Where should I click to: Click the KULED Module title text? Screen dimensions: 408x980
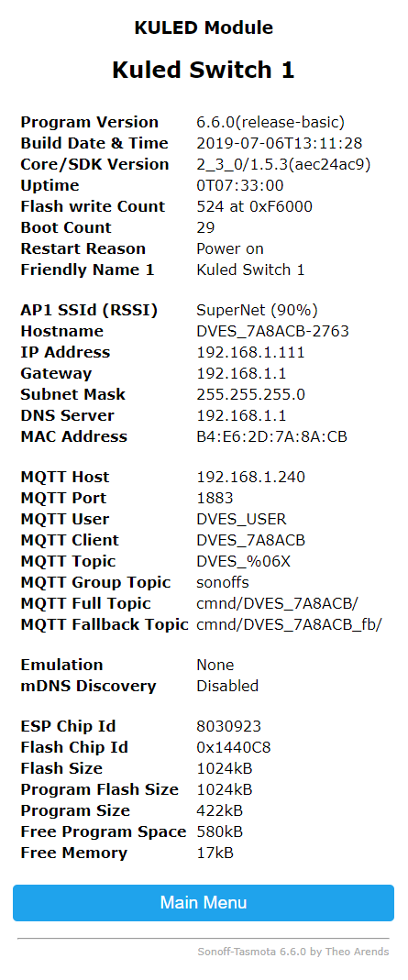click(203, 28)
